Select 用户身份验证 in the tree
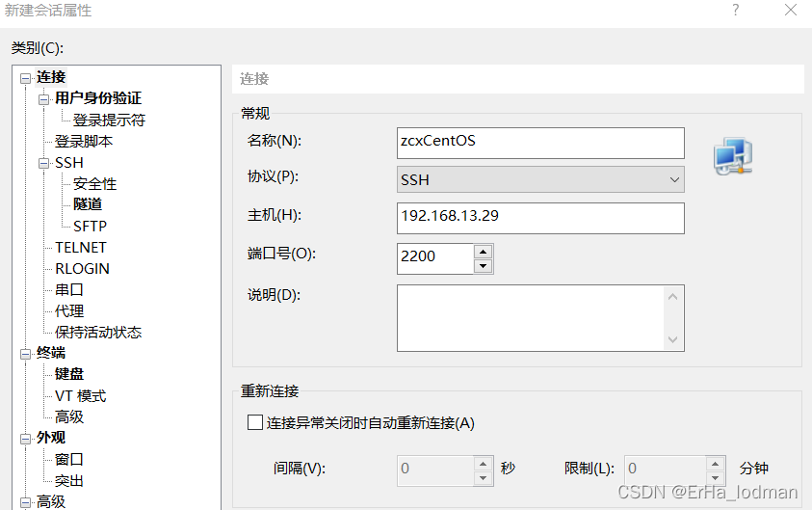Viewport: 812px width, 510px height. pos(98,98)
